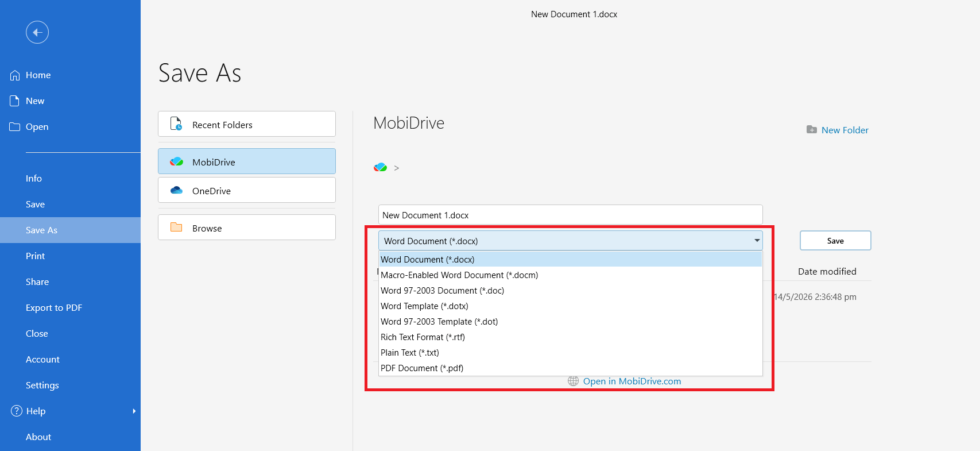Click the Help question mark icon
Screen dimensions: 980x451
click(17, 411)
